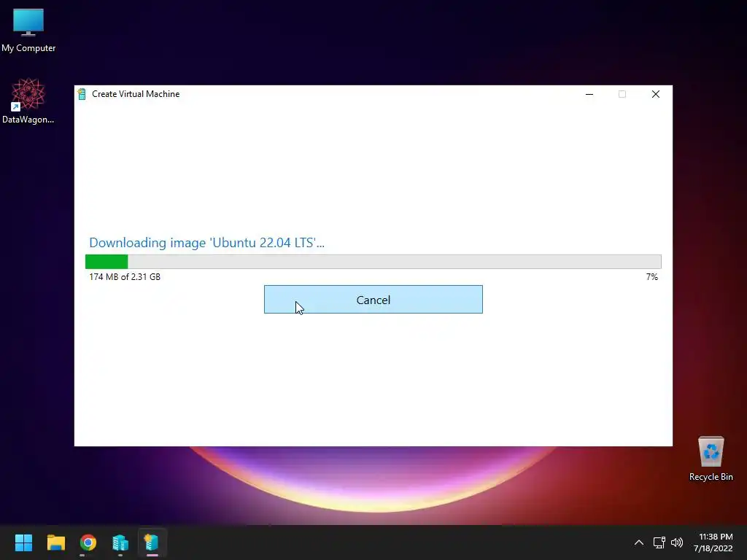Screen dimensions: 747x560
Task: Click the '174 MB of 2.31 GB' text
Action: tap(125, 276)
